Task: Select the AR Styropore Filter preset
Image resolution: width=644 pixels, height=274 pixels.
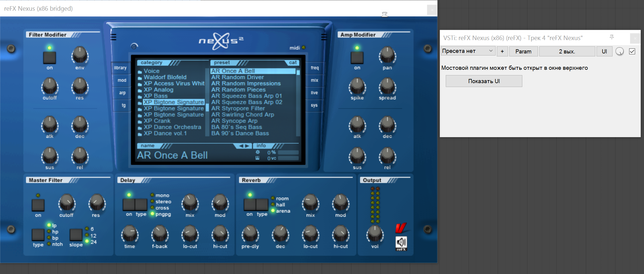Action: coord(238,108)
